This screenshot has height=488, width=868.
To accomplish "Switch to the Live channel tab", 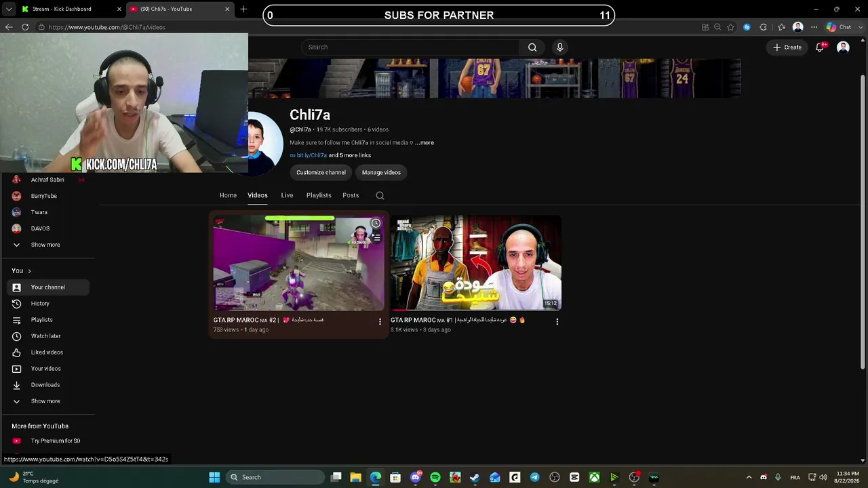I will 287,195.
